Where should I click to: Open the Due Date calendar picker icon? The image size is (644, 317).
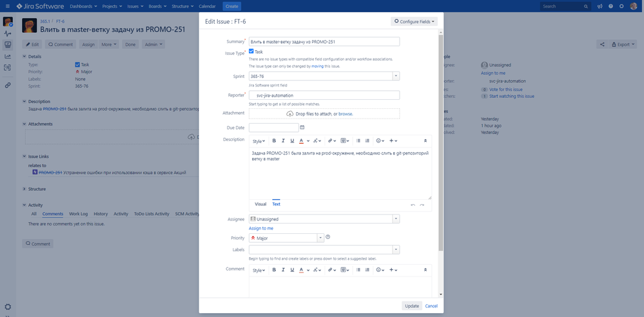pos(302,128)
